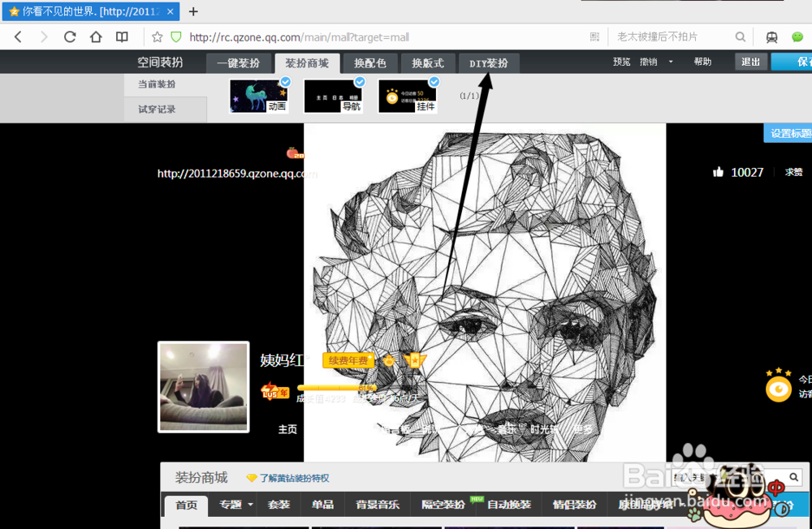
Task: Click 撤销 to undo changes
Action: click(648, 62)
